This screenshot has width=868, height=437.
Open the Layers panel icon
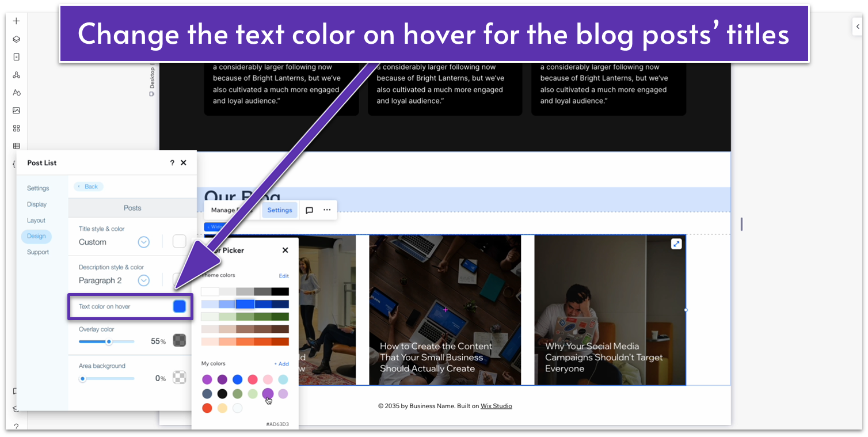(16, 39)
